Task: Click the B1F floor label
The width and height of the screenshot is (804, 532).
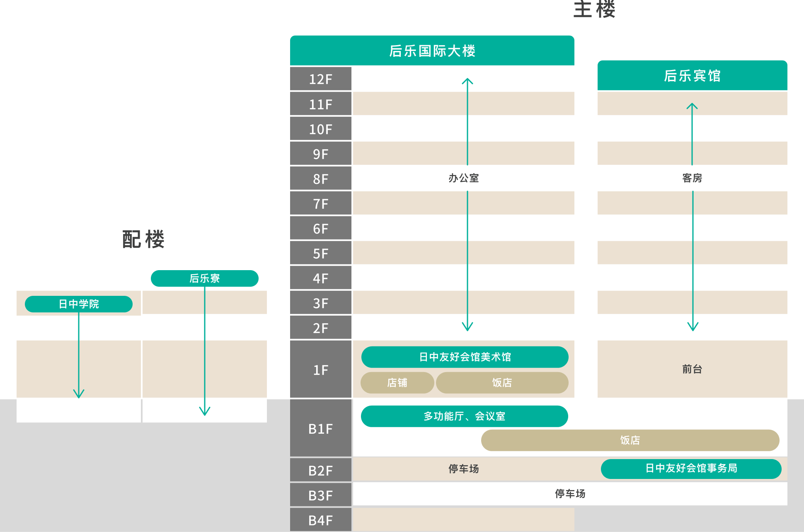Action: click(321, 428)
